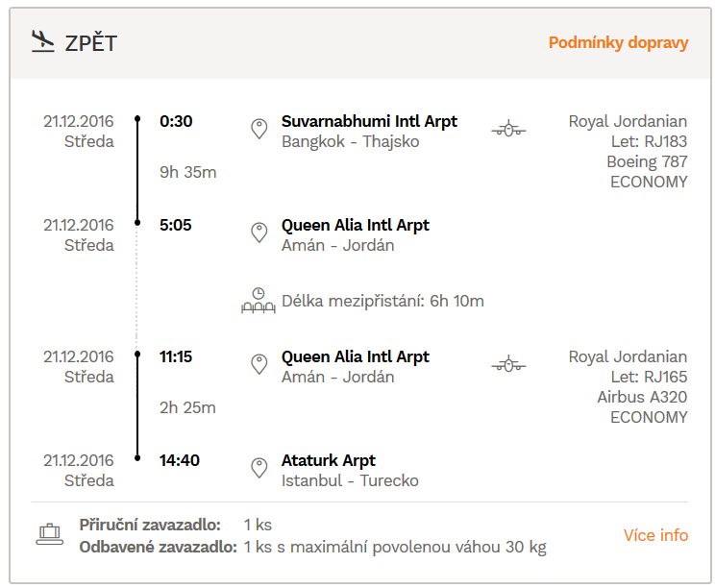
Task: Click the location pin beside the 11:15 Queen Alia departure
Action: coord(259,364)
